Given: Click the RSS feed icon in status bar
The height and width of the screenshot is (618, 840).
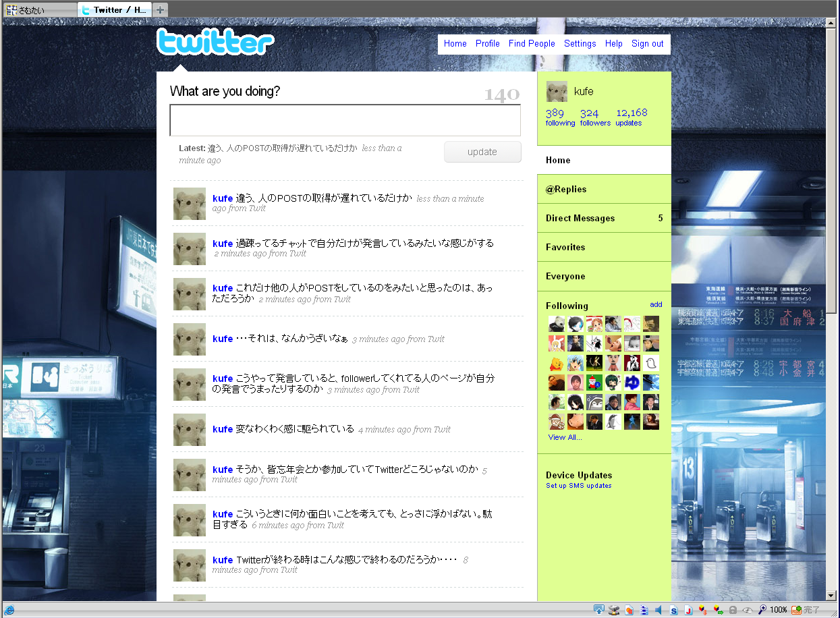Looking at the screenshot, I should pyautogui.click(x=796, y=610).
